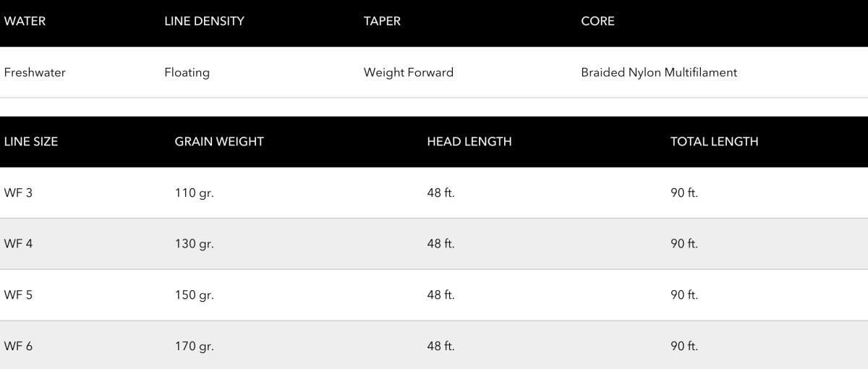Select Braided Nylon Multifilament text
The width and height of the screenshot is (868, 369).
point(659,72)
